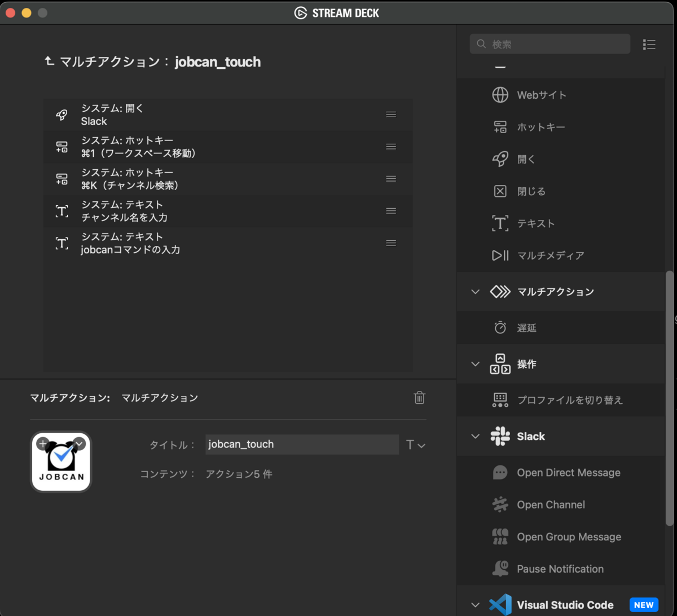The height and width of the screenshot is (616, 677).
Task: Grab the reorder handle of チャンネル名を入力 row
Action: click(x=391, y=211)
